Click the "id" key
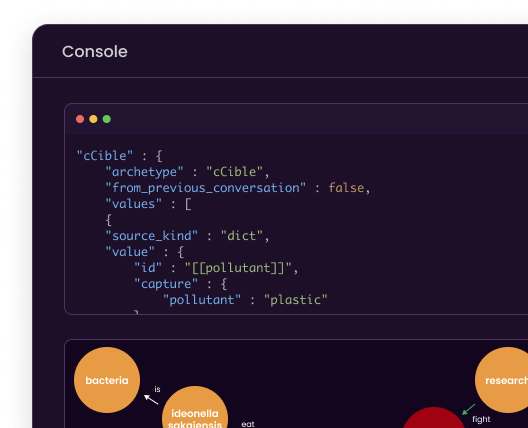Screen dimensions: 528x428 [x=148, y=268]
